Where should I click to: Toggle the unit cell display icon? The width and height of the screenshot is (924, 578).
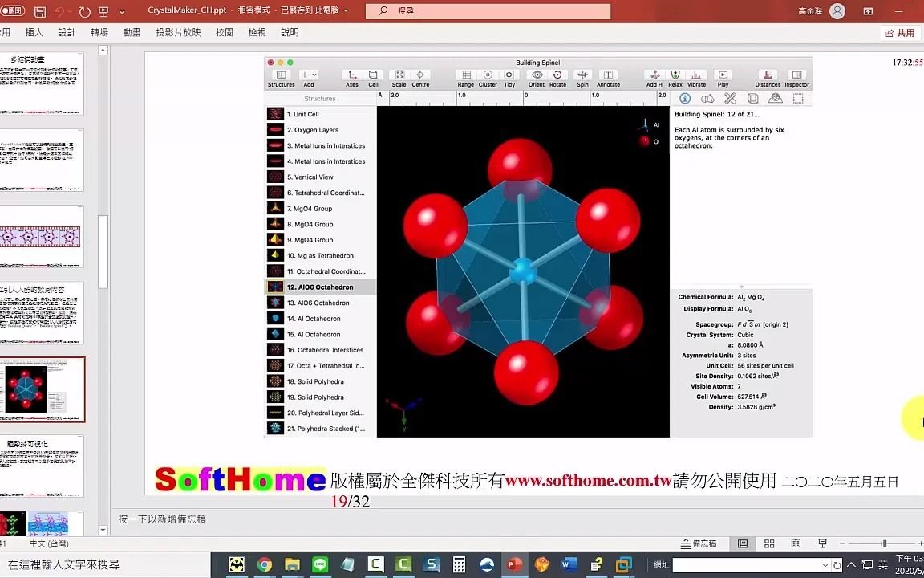[752, 98]
